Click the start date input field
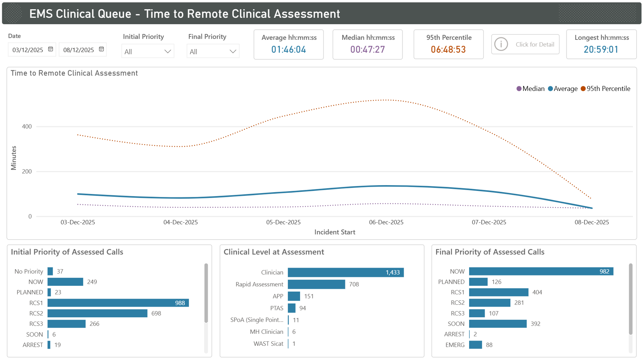Screen dimensions: 644x363 [x=28, y=50]
